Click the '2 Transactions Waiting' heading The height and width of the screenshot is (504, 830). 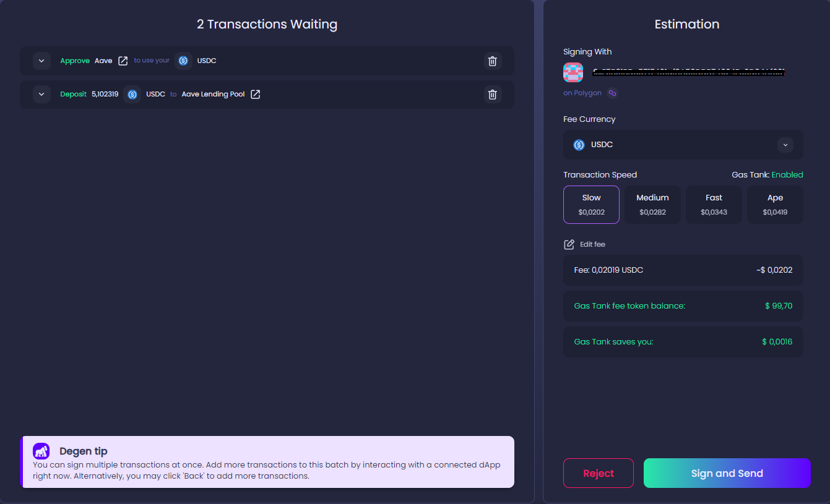coord(267,24)
